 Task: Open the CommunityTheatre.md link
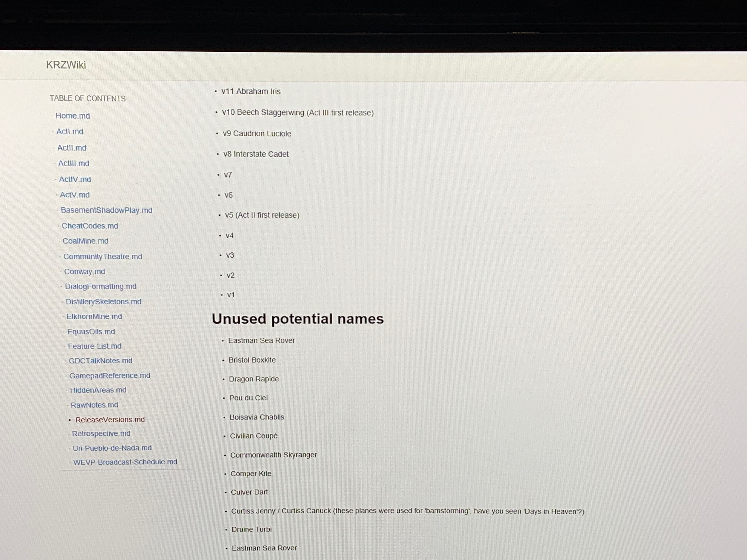[103, 256]
